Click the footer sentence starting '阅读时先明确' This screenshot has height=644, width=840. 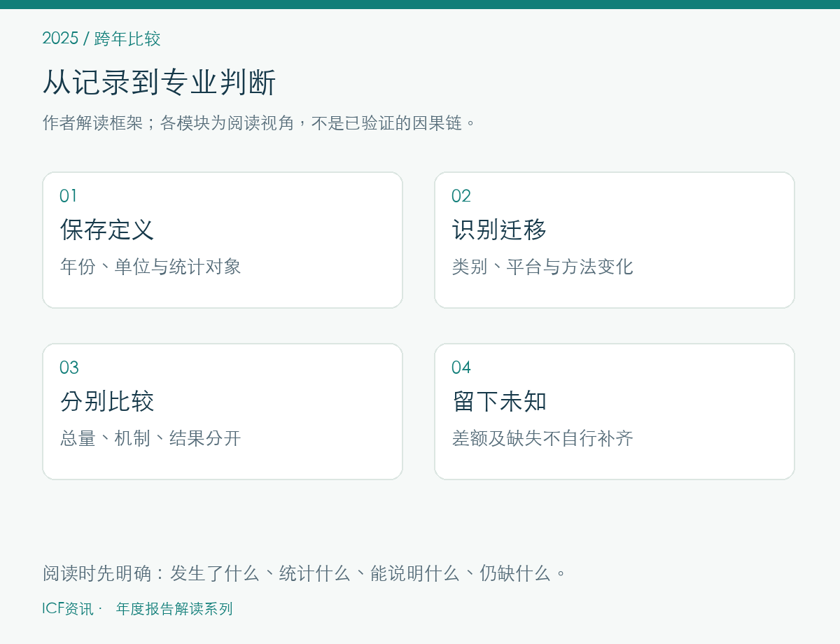[305, 573]
